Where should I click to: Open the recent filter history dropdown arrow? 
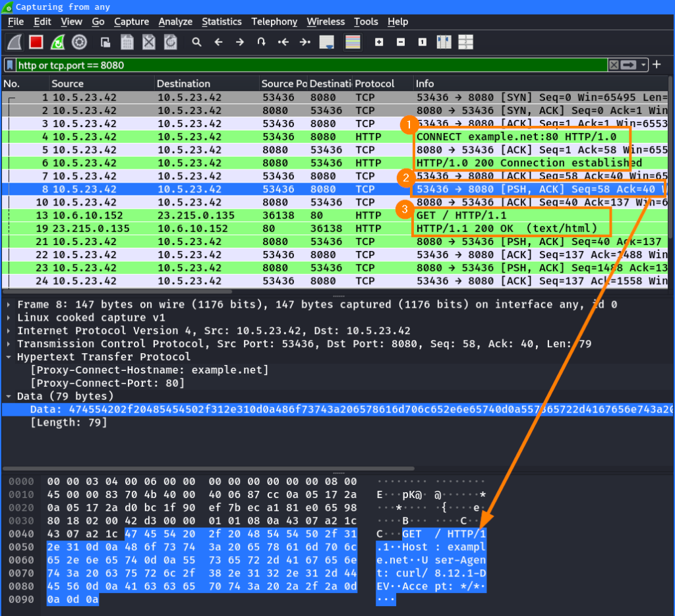[x=643, y=65]
